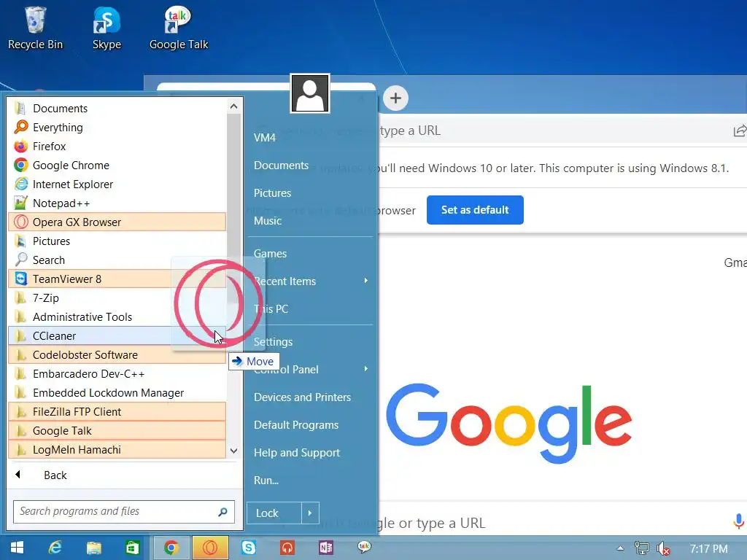Click the muted volume tray icon
Image resolution: width=747 pixels, height=560 pixels.
[662, 548]
